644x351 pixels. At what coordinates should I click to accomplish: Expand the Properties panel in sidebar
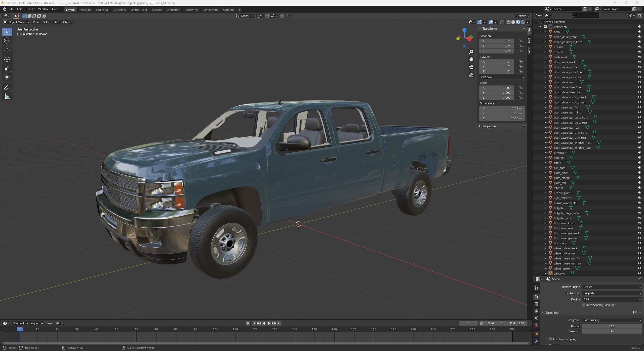[489, 126]
